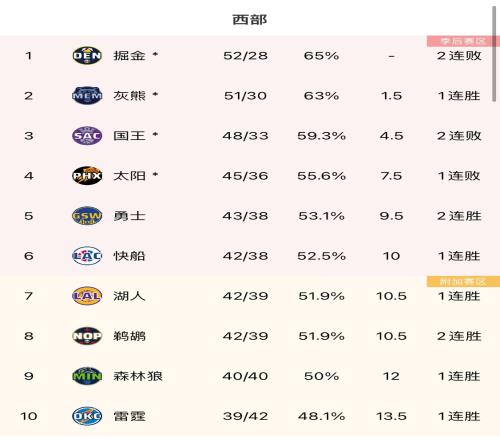
Task: Click the pink 季后赛区 label
Action: click(x=463, y=41)
